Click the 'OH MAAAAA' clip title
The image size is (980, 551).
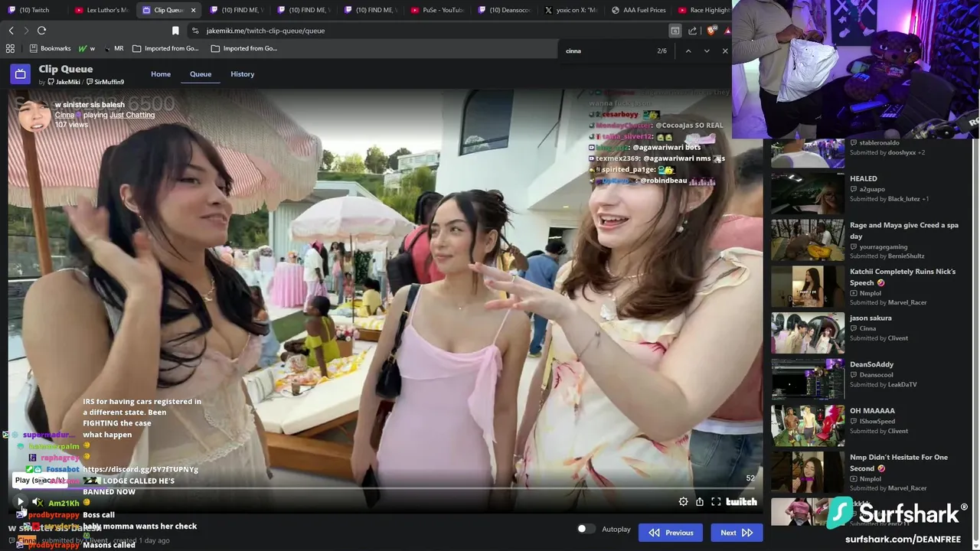tap(872, 410)
